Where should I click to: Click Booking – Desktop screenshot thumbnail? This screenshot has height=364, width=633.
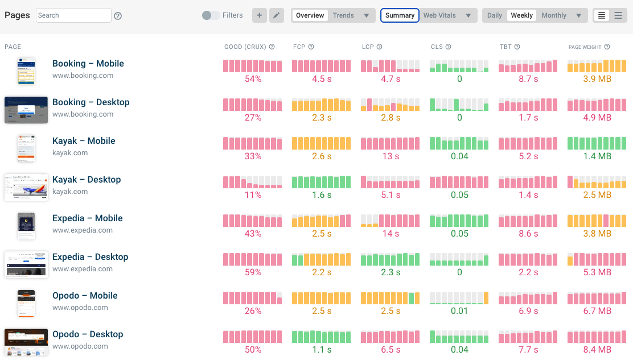pyautogui.click(x=26, y=110)
